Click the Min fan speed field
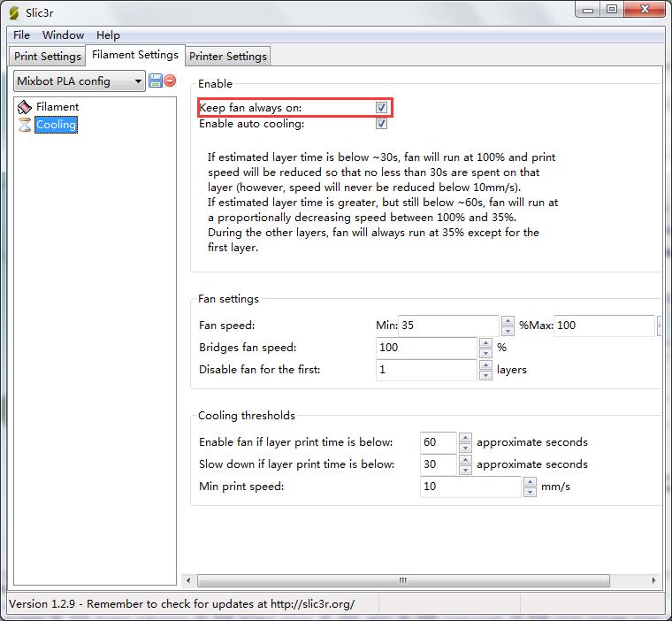Viewport: 672px width, 621px height. 448,326
